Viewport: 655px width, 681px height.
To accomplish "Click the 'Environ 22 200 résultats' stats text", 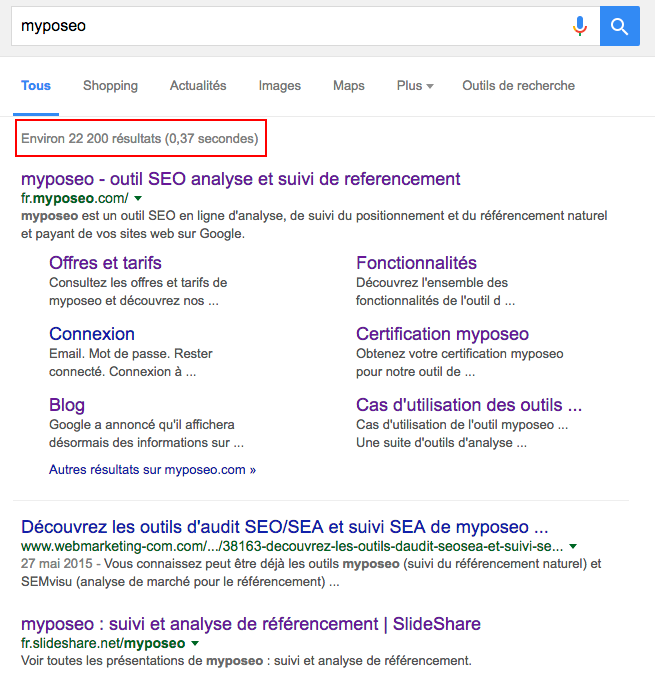I will pos(139,139).
